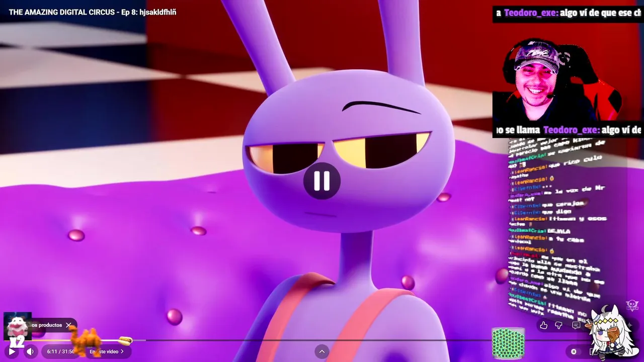Viewport: 644px width, 362px height.
Task: Mute the video with the speaker icon
Action: coord(31,351)
